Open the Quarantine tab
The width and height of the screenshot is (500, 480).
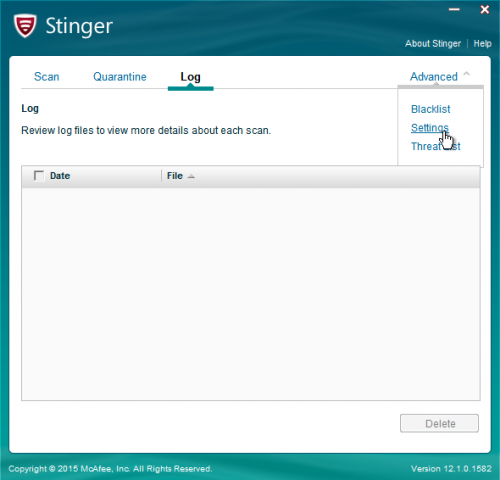(x=120, y=77)
